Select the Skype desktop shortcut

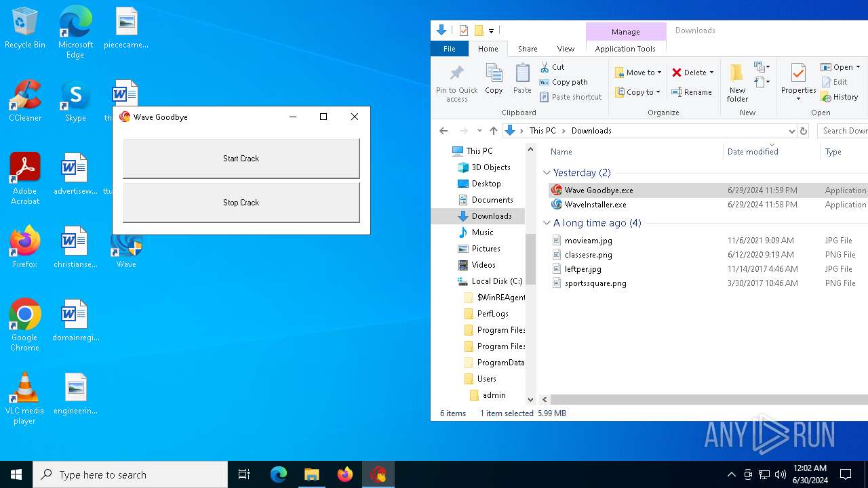point(75,102)
